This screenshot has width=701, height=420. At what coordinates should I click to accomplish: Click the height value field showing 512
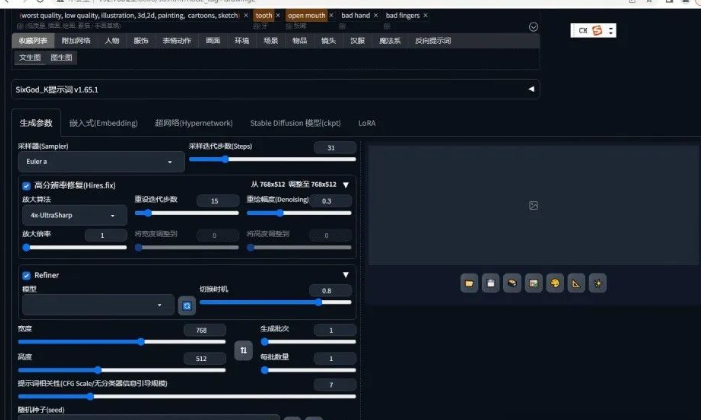205,358
